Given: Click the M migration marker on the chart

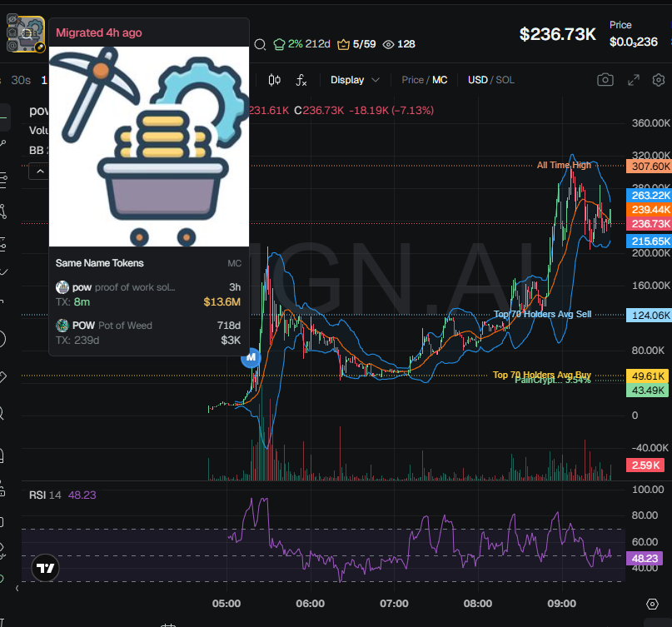Looking at the screenshot, I should [251, 358].
